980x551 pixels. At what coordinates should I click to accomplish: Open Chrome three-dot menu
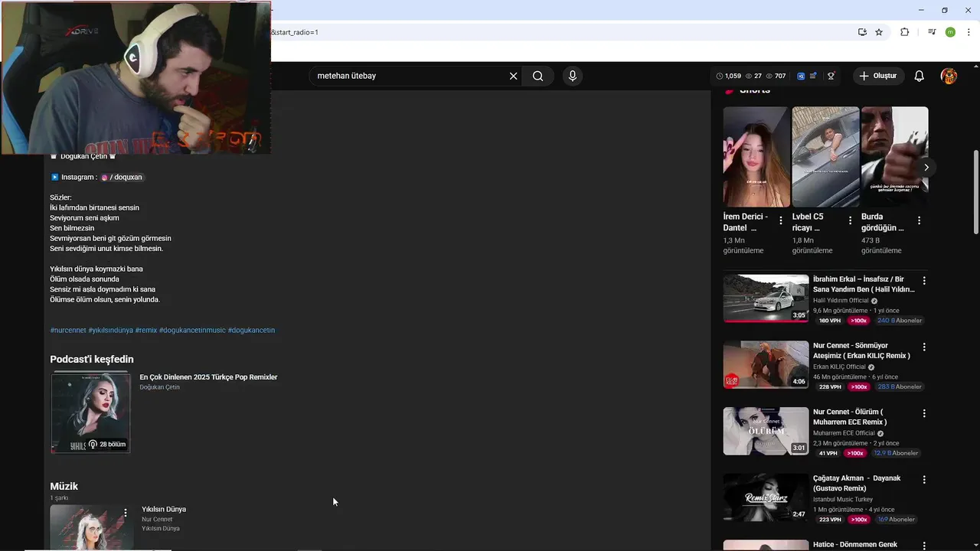969,32
